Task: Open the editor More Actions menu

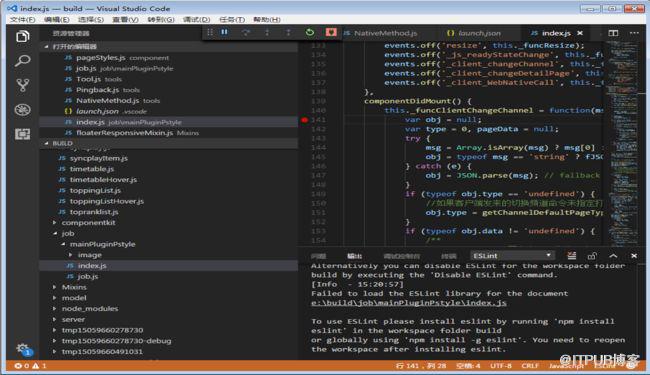Action: [634, 33]
